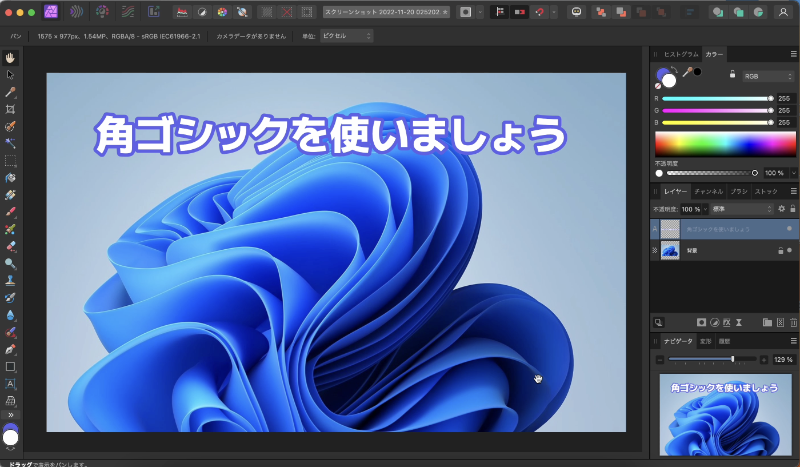Open the units pixel dropdown

(x=346, y=36)
